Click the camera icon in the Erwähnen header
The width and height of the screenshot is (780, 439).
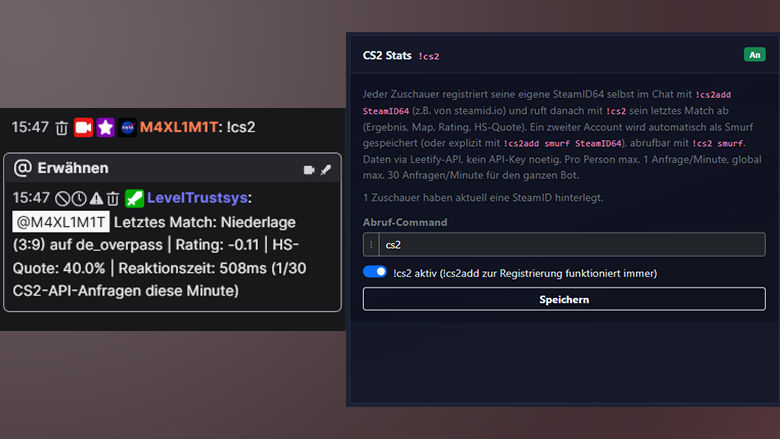(309, 170)
